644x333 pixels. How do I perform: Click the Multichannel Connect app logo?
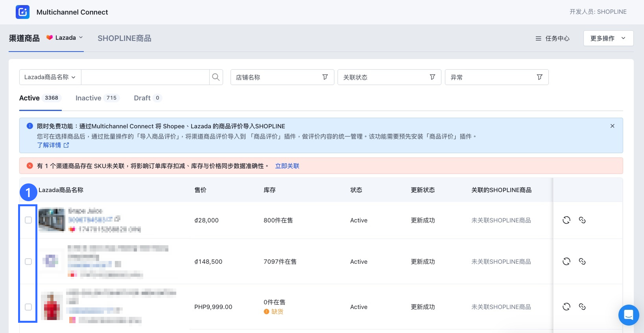click(x=22, y=12)
